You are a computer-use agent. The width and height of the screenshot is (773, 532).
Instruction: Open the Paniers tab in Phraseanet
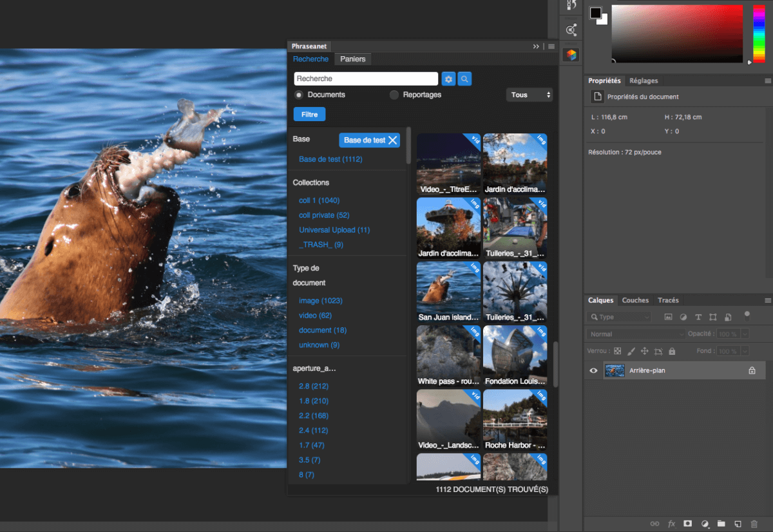click(352, 59)
